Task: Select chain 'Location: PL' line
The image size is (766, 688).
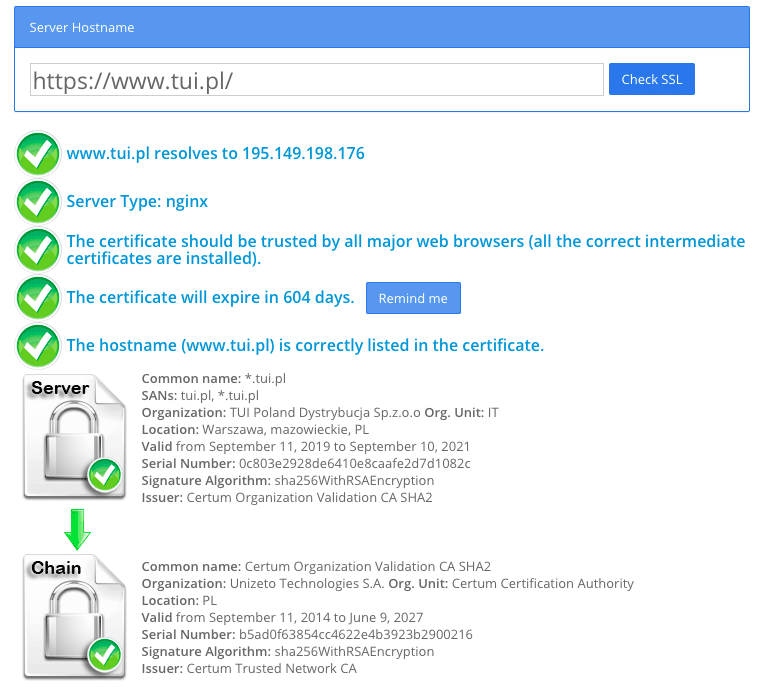Action: click(x=179, y=601)
